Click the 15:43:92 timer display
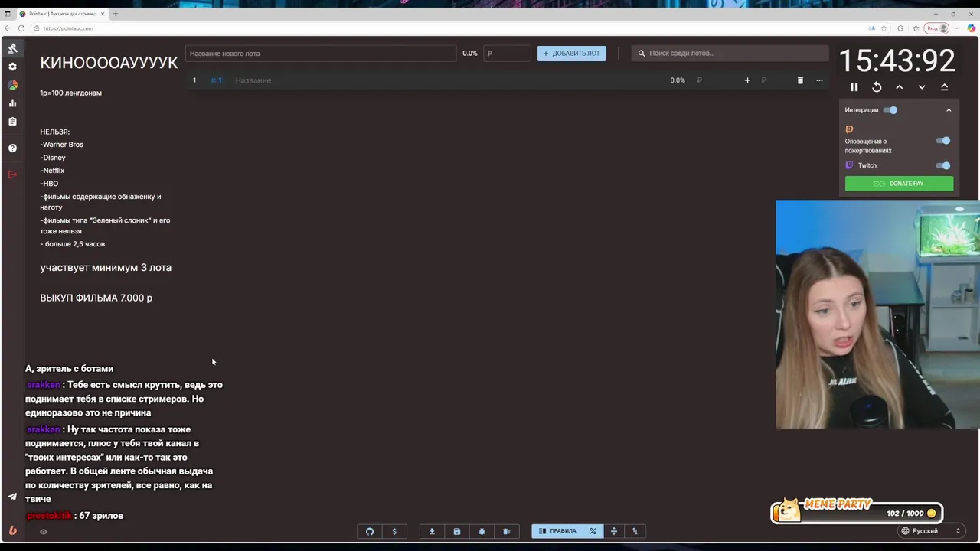Screen dimensions: 980x551 pos(897,61)
